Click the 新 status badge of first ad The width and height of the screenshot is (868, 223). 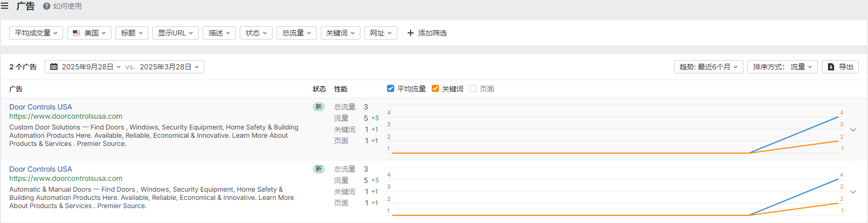click(x=319, y=107)
